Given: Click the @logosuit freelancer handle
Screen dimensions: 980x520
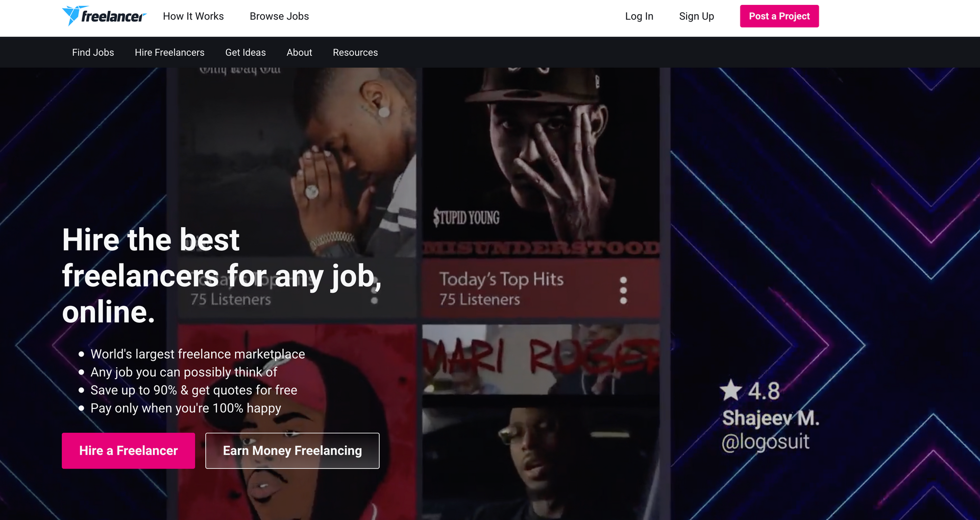Looking at the screenshot, I should pyautogui.click(x=765, y=442).
